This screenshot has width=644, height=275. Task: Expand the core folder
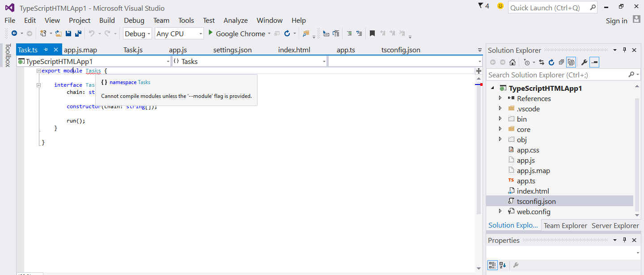click(500, 129)
